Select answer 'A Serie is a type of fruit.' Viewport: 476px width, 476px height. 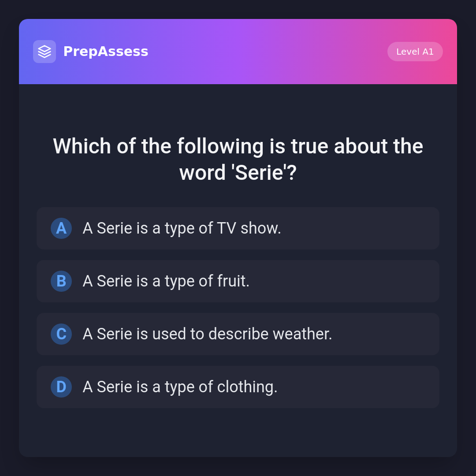pos(166,281)
